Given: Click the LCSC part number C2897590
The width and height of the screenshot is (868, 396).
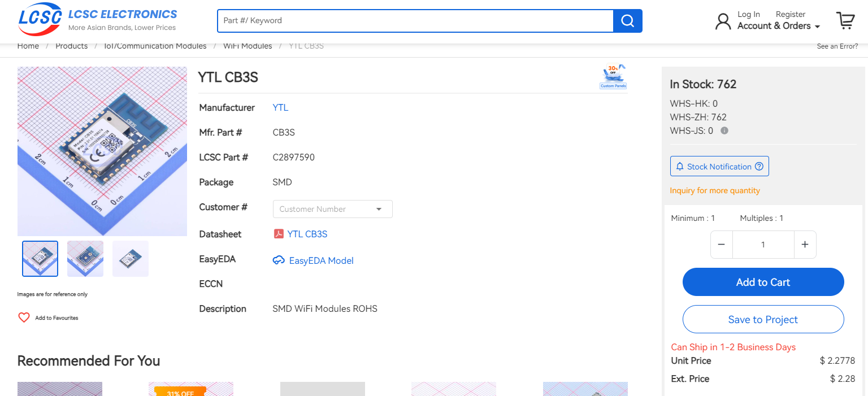Looking at the screenshot, I should pos(294,157).
